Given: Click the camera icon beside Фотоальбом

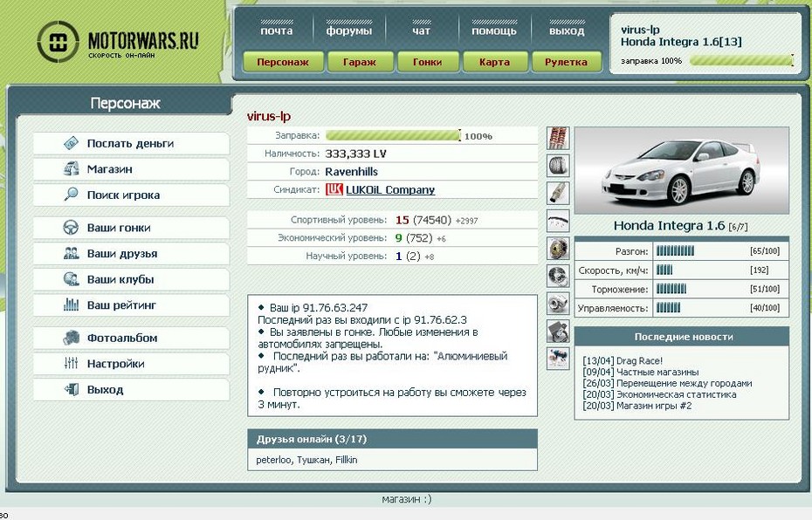Looking at the screenshot, I should (x=71, y=338).
